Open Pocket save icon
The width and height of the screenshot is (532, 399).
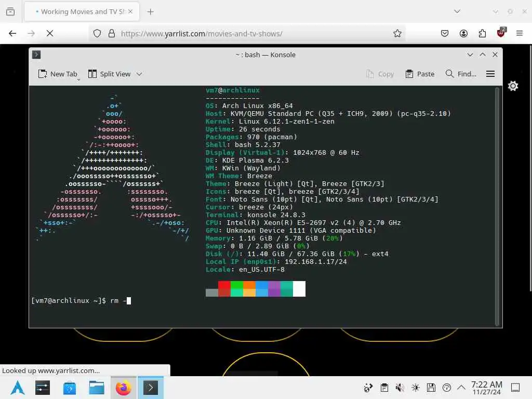click(x=445, y=33)
